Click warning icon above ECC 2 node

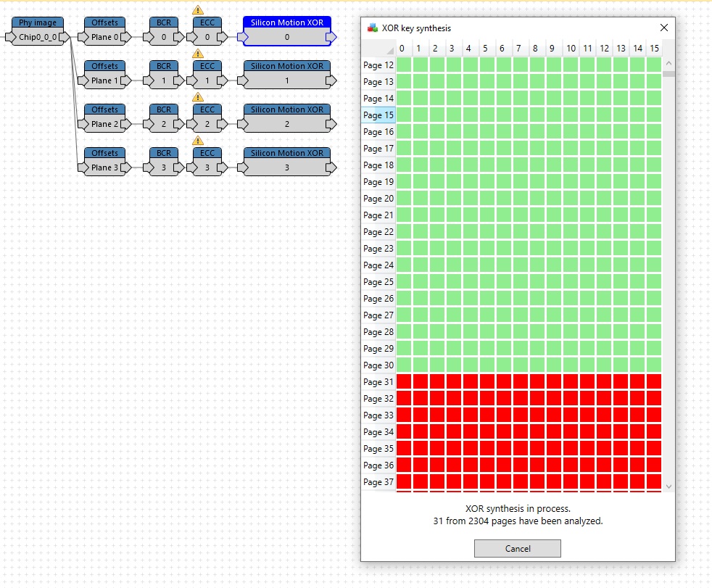tap(197, 97)
